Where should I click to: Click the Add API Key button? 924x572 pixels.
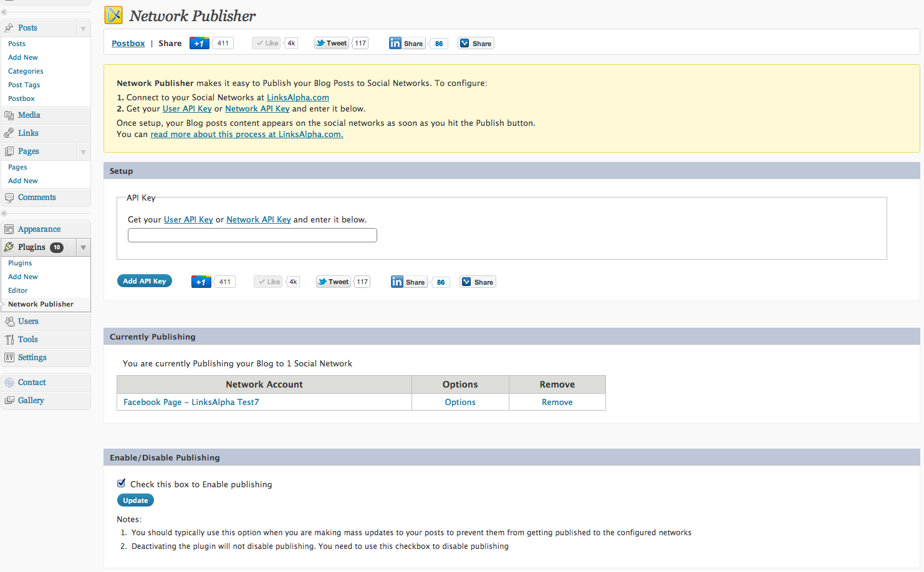click(144, 281)
